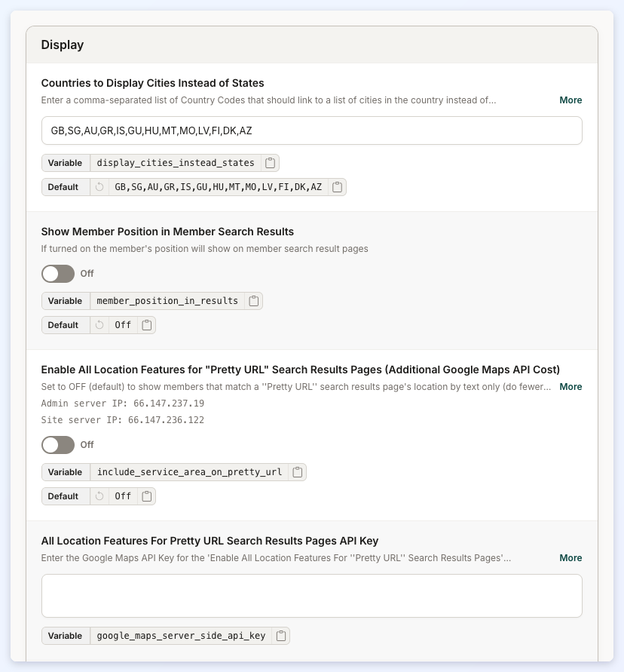Click the Display section header
This screenshot has height=672, width=624.
(x=312, y=45)
